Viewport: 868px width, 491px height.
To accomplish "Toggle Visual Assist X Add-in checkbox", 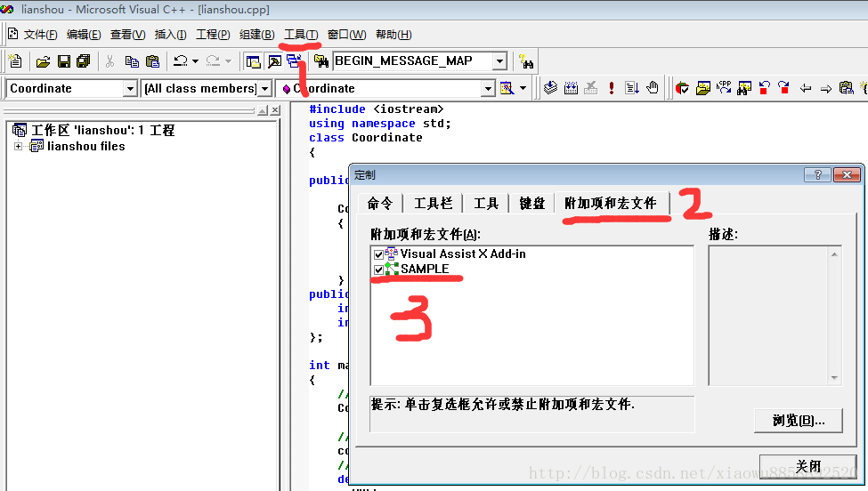I will click(x=378, y=254).
